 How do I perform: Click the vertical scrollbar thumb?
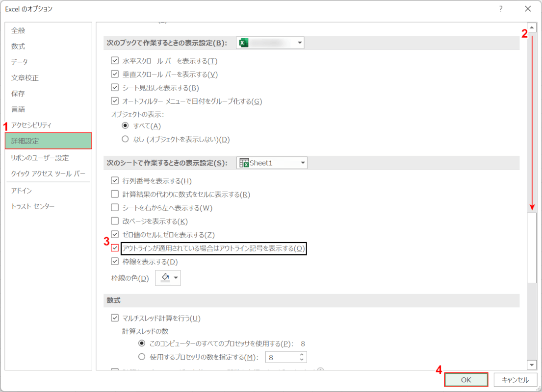pyautogui.click(x=532, y=247)
